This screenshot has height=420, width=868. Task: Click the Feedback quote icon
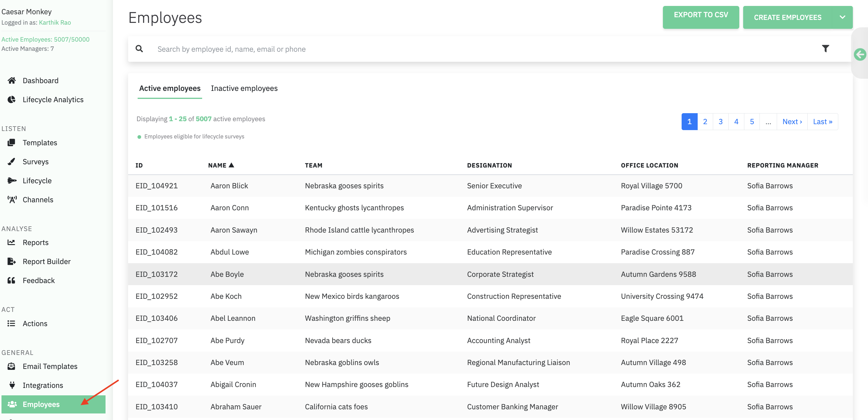point(12,281)
